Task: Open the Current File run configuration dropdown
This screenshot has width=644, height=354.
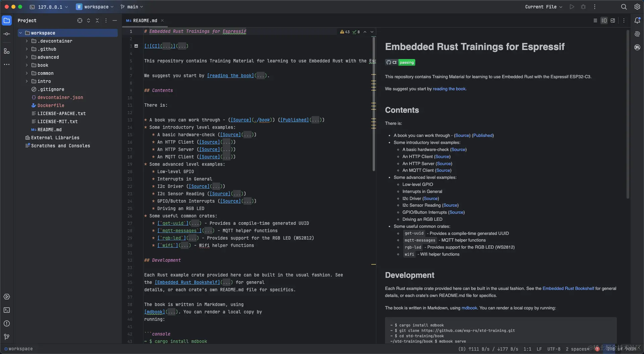Action: point(543,7)
